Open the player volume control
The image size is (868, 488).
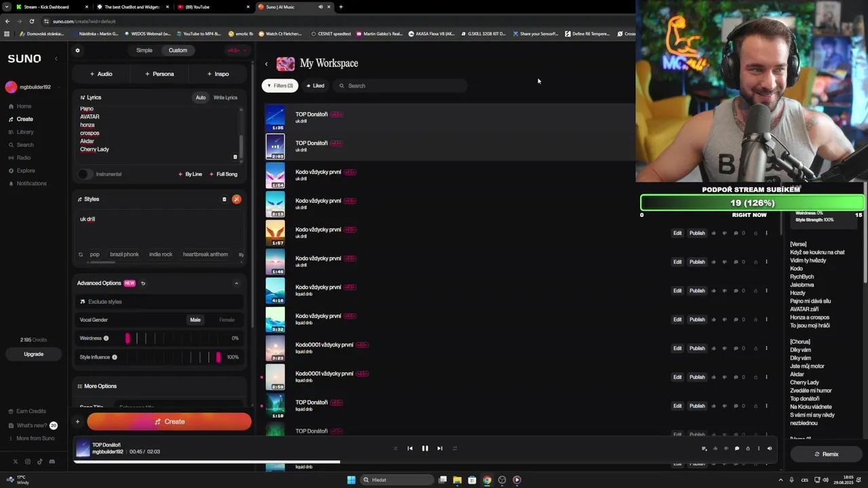click(769, 448)
